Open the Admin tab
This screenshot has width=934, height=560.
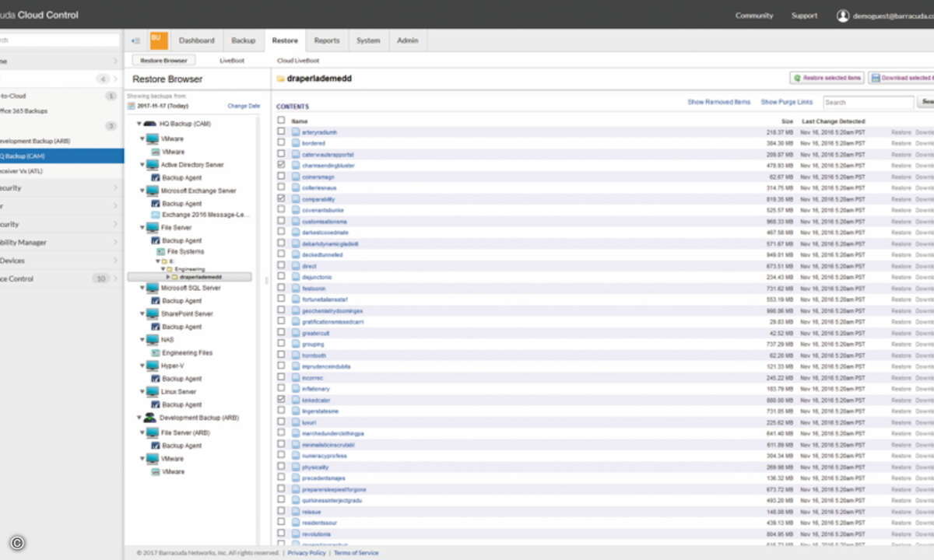pyautogui.click(x=408, y=40)
